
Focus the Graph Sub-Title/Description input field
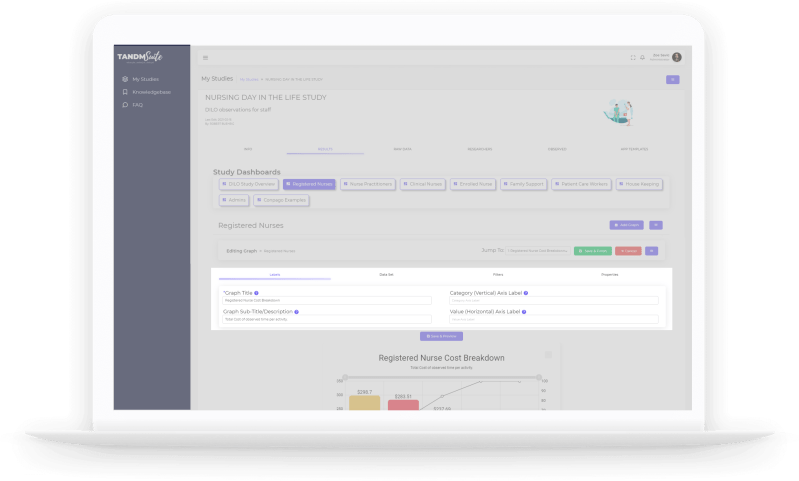pyautogui.click(x=327, y=319)
